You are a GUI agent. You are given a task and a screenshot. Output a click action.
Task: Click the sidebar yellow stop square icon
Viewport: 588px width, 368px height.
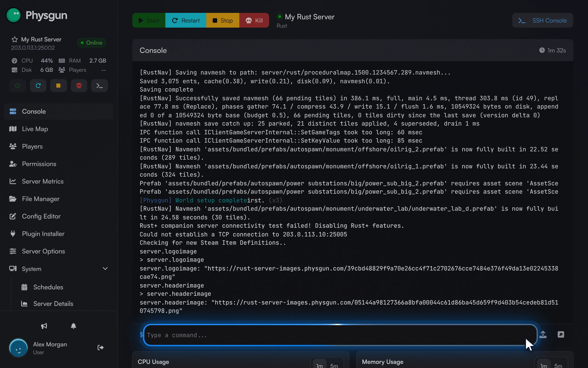point(58,86)
